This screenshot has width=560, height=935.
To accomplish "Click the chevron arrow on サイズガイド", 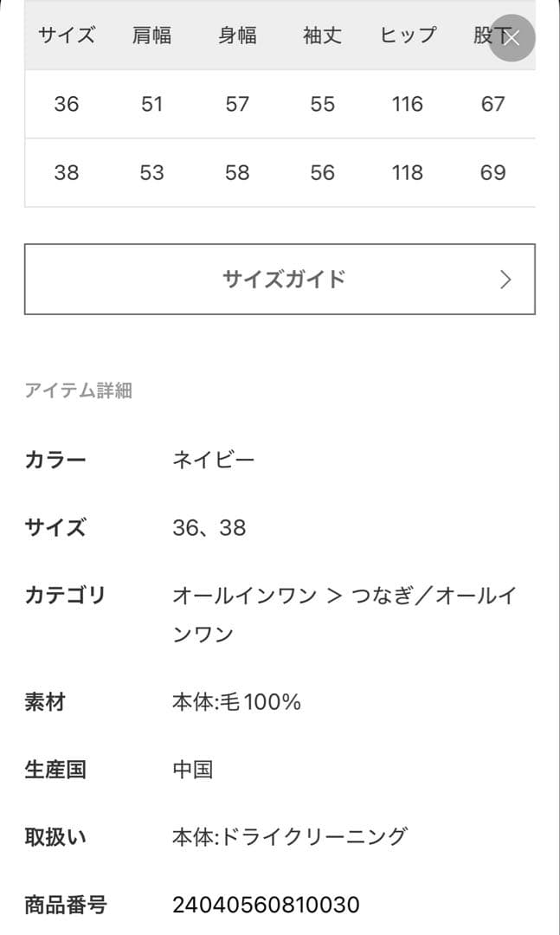I will click(506, 280).
